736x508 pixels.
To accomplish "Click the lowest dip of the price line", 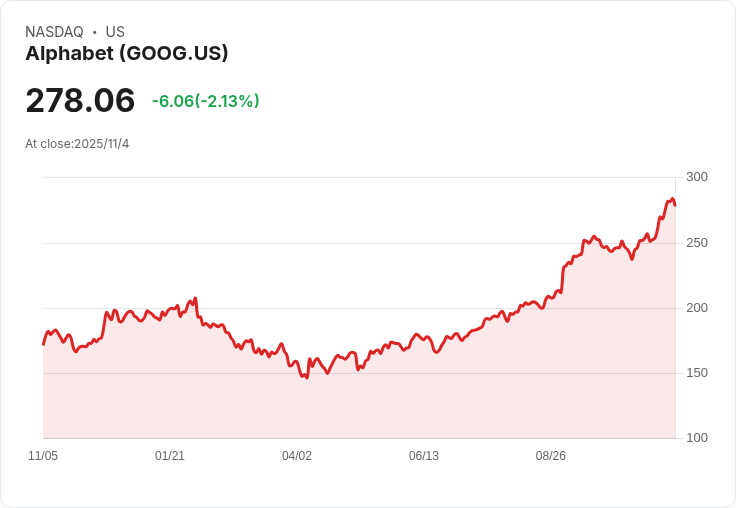I will point(306,378).
